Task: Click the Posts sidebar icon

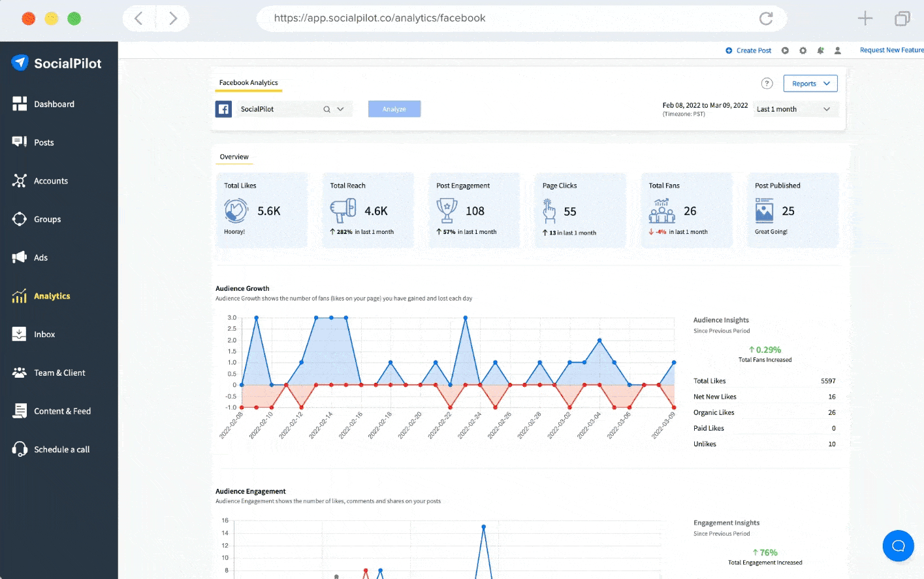Action: (x=20, y=142)
